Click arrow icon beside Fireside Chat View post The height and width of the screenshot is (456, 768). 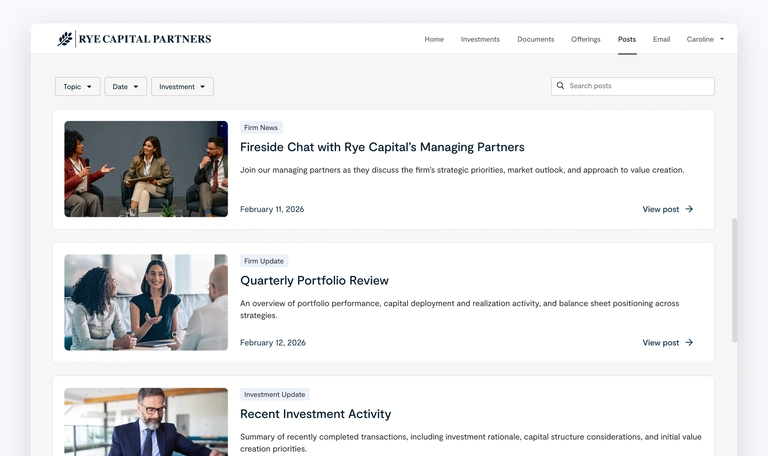pyautogui.click(x=689, y=209)
